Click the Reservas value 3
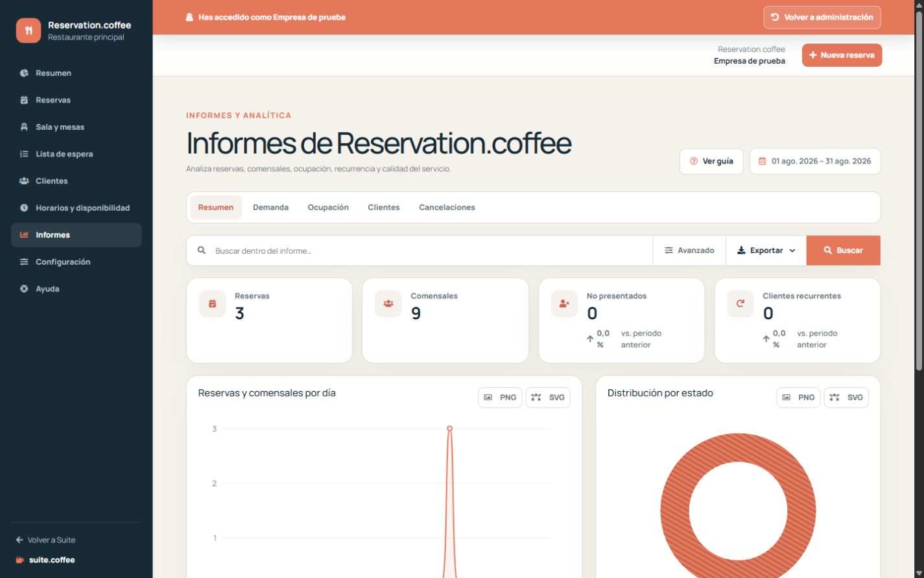 [x=239, y=313]
